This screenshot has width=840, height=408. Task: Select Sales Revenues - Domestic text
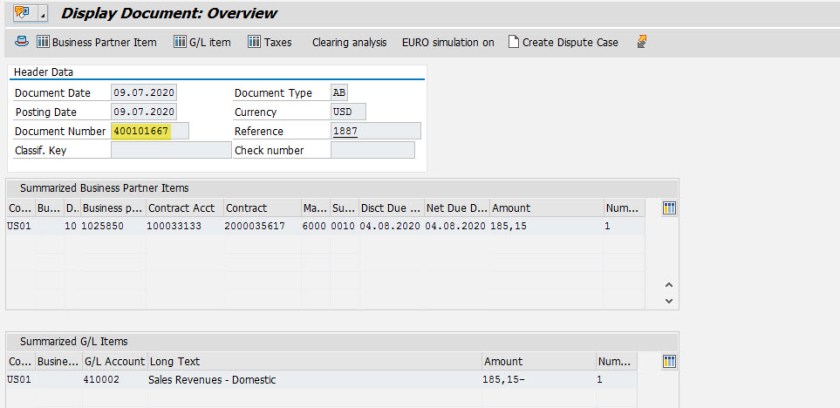coord(212,380)
